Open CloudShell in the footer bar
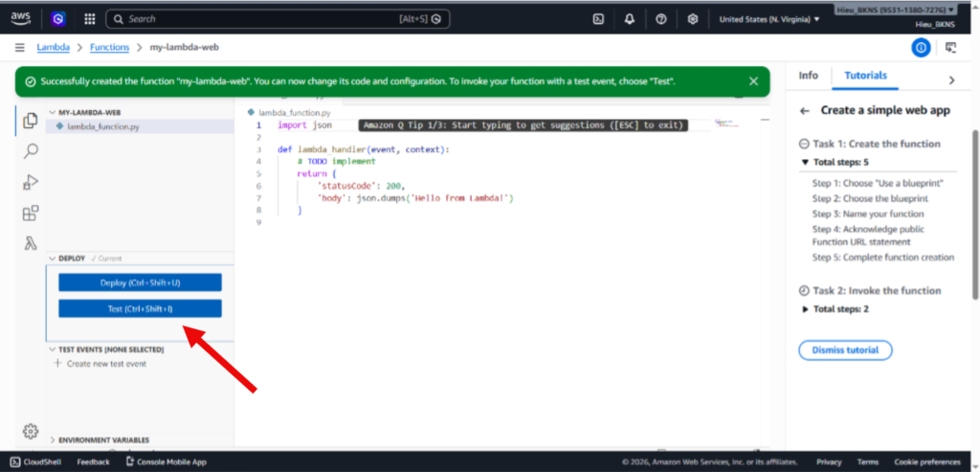 [35, 462]
